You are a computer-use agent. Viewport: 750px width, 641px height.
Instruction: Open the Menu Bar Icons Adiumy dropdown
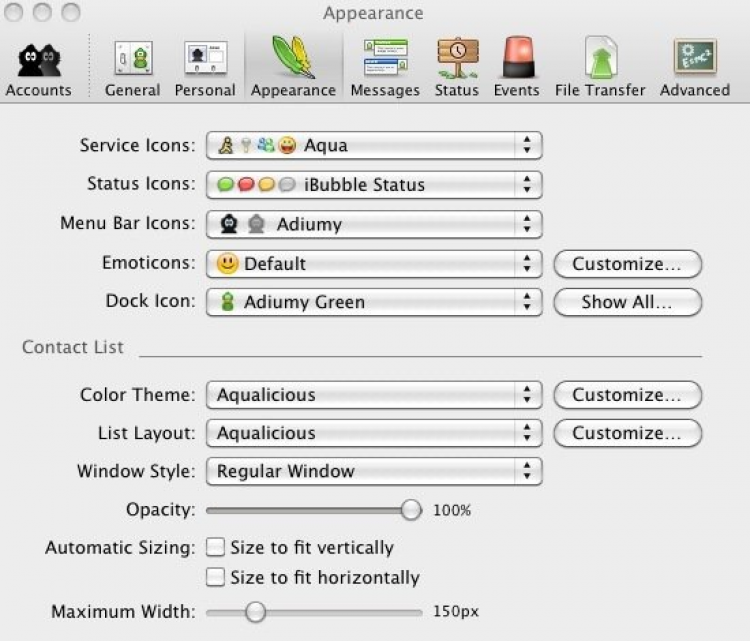(374, 224)
